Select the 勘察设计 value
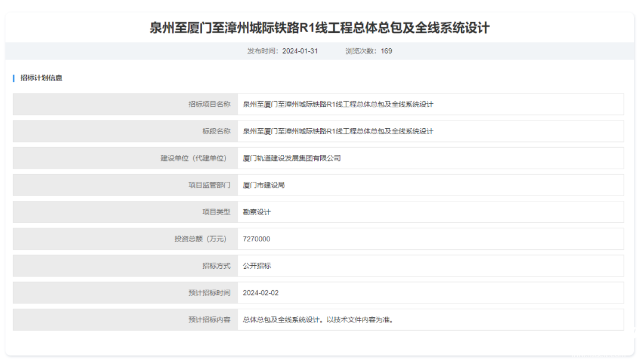Viewport: 644px width, 360px height. 256,212
